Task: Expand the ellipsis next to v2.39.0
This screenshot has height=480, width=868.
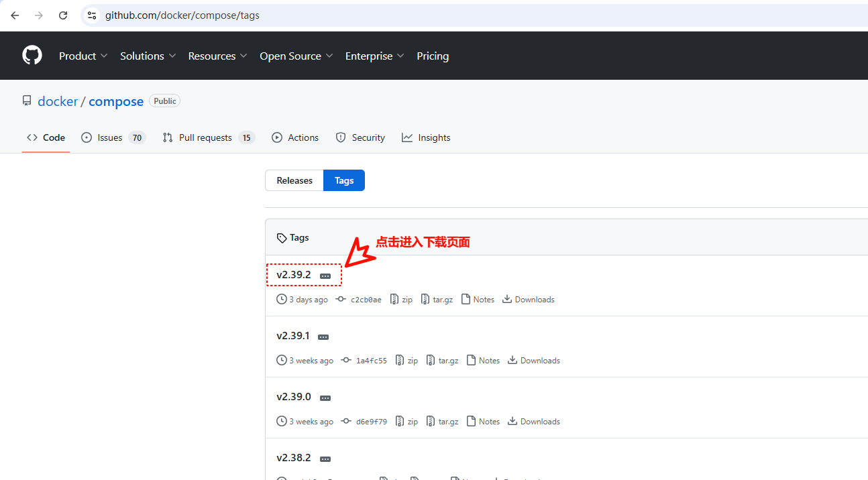Action: (325, 398)
